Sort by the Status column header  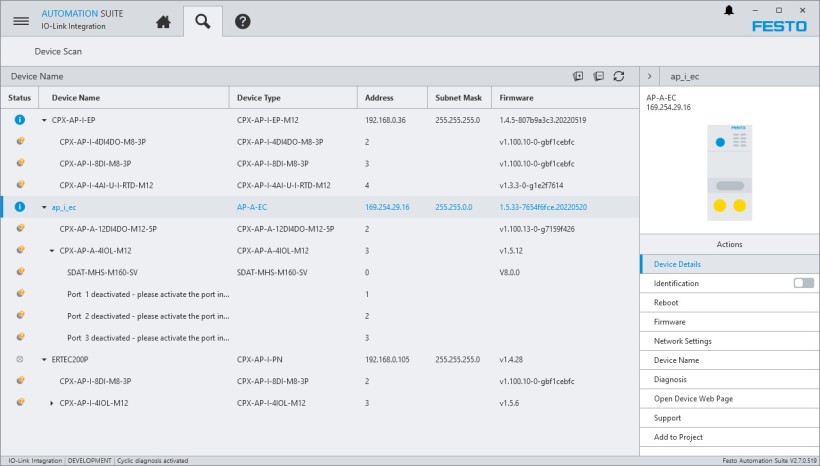point(19,98)
